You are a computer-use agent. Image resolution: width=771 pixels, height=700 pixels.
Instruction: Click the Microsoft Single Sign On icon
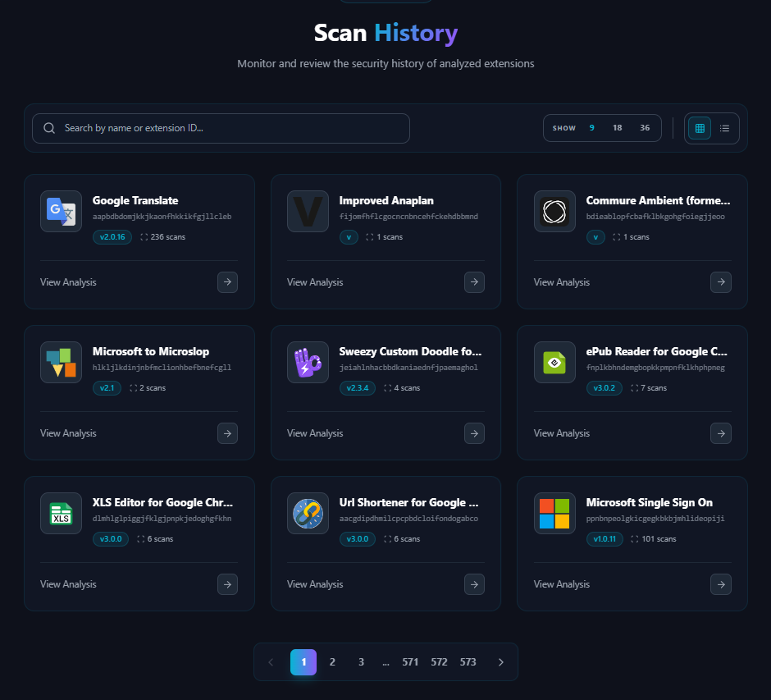point(554,513)
